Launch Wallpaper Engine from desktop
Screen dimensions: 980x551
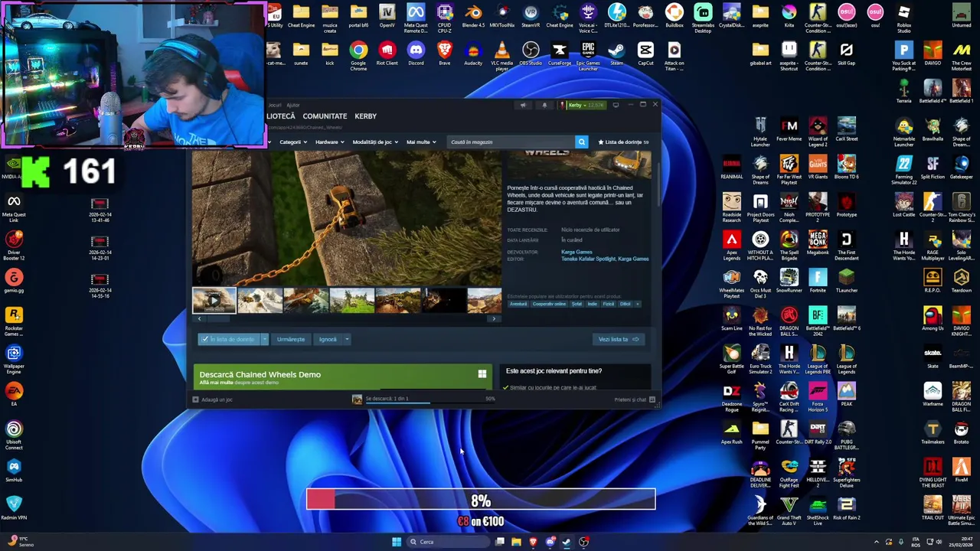(x=14, y=360)
